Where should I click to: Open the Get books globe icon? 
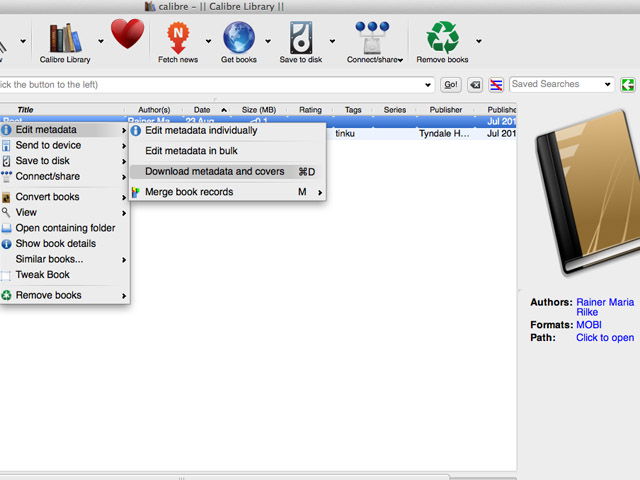(239, 42)
